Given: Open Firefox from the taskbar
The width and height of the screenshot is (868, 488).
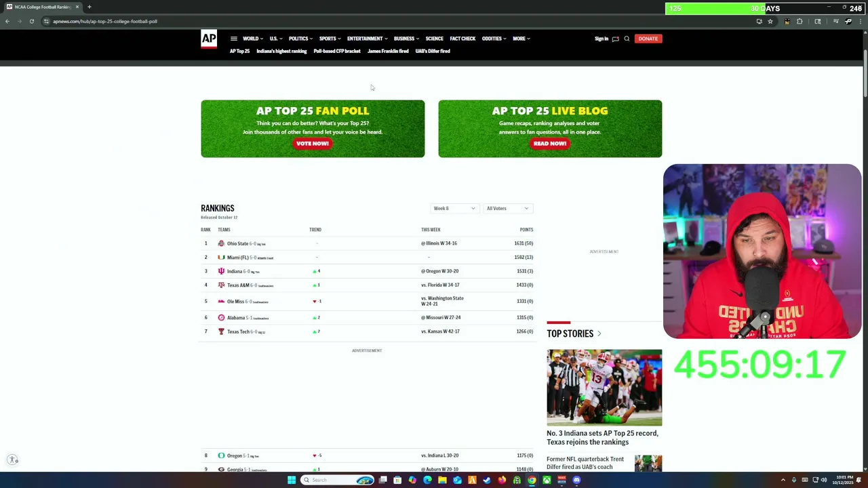Looking at the screenshot, I should [x=502, y=480].
